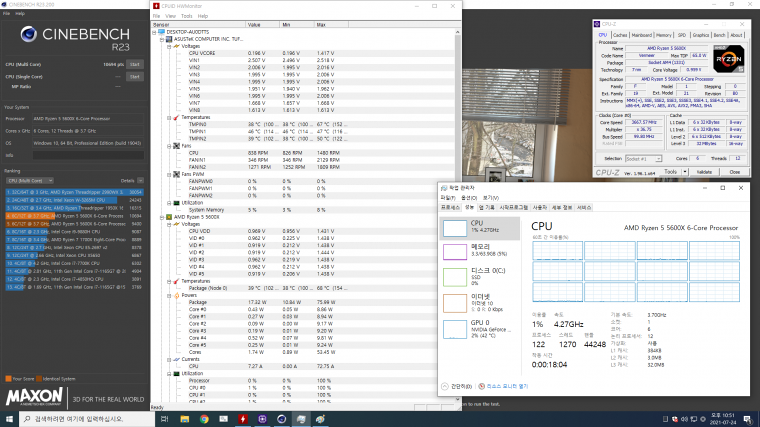
Task: Switch to the Memory tab in CPU-Z
Action: pos(664,35)
